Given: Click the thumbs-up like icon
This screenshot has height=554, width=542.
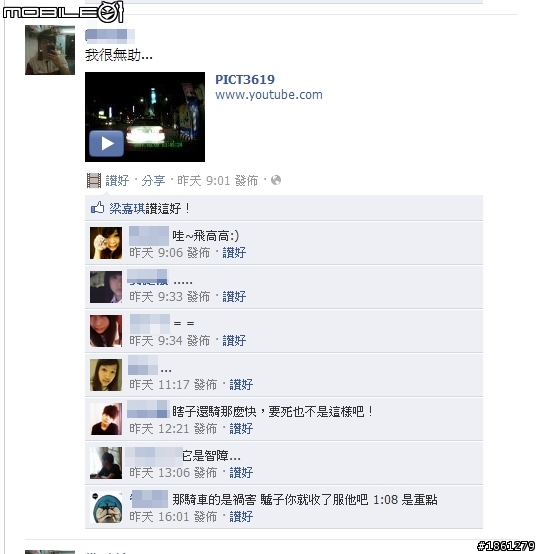Looking at the screenshot, I should pyautogui.click(x=98, y=207).
